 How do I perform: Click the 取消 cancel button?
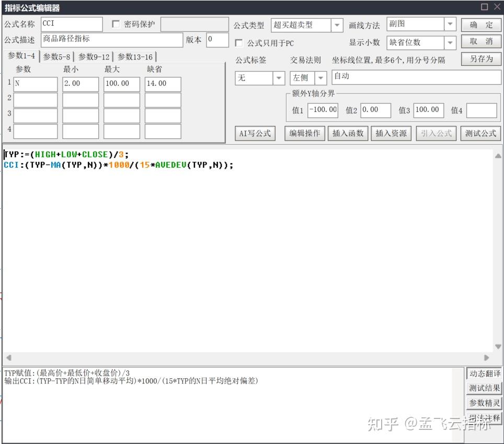[481, 41]
